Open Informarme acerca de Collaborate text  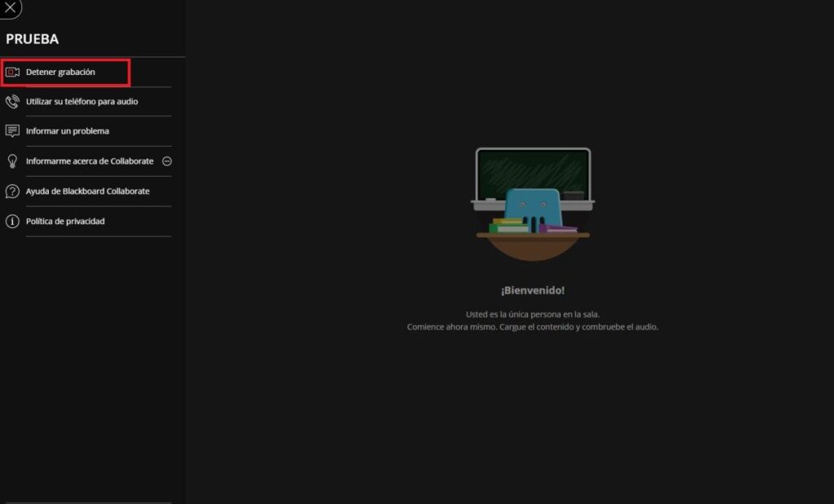pyautogui.click(x=90, y=161)
